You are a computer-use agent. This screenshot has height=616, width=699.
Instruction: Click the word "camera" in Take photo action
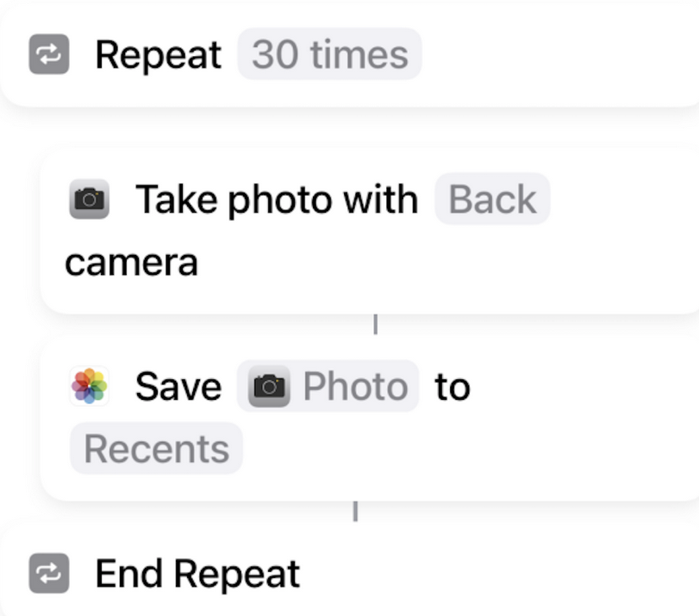pyautogui.click(x=131, y=261)
